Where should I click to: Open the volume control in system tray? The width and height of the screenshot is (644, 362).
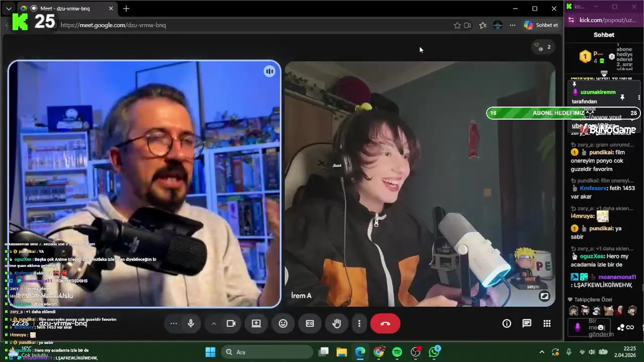click(x=592, y=352)
